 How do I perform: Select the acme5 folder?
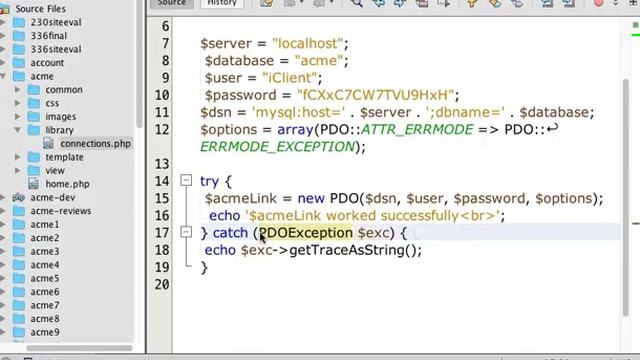[44, 278]
